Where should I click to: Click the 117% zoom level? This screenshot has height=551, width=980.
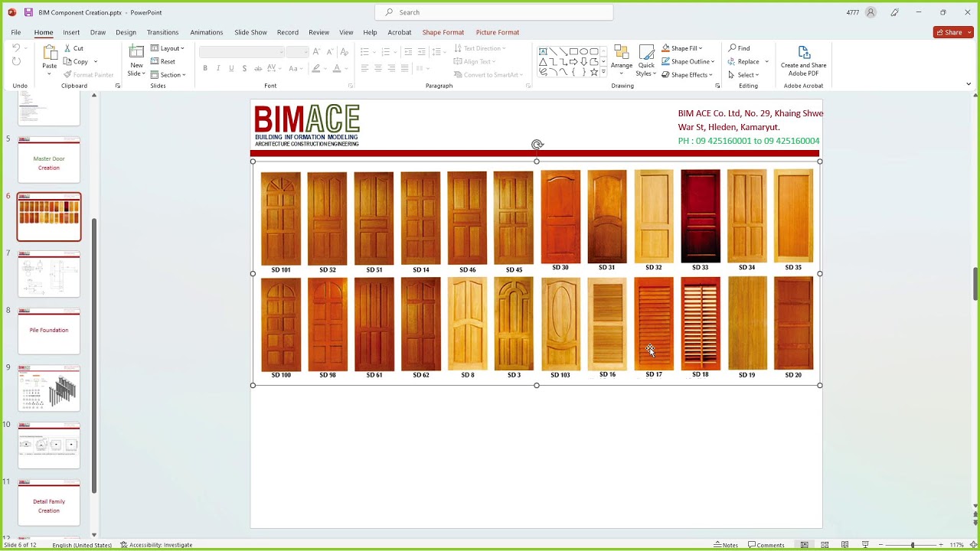[957, 545]
